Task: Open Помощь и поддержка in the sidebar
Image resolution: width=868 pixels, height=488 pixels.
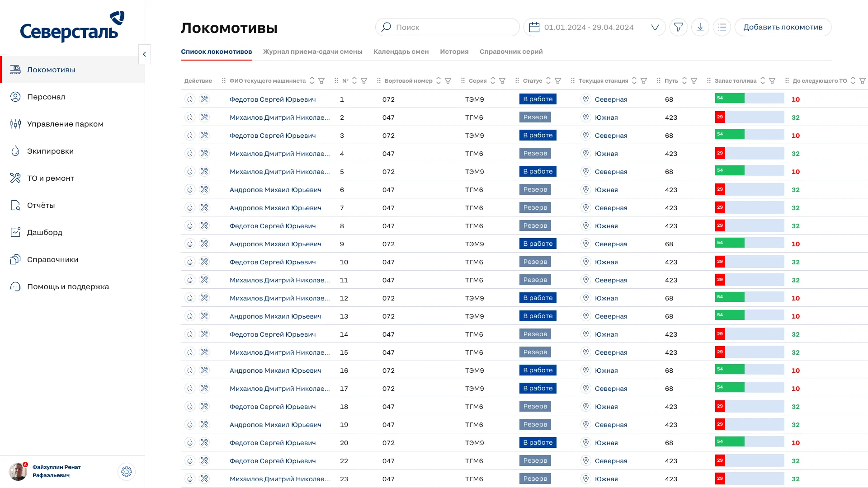Action: (x=72, y=286)
